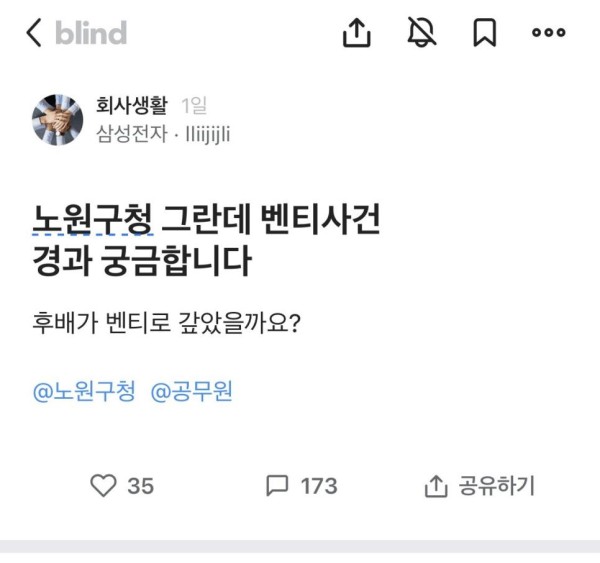View the 35 likes count
The image size is (600, 563).
tap(140, 486)
